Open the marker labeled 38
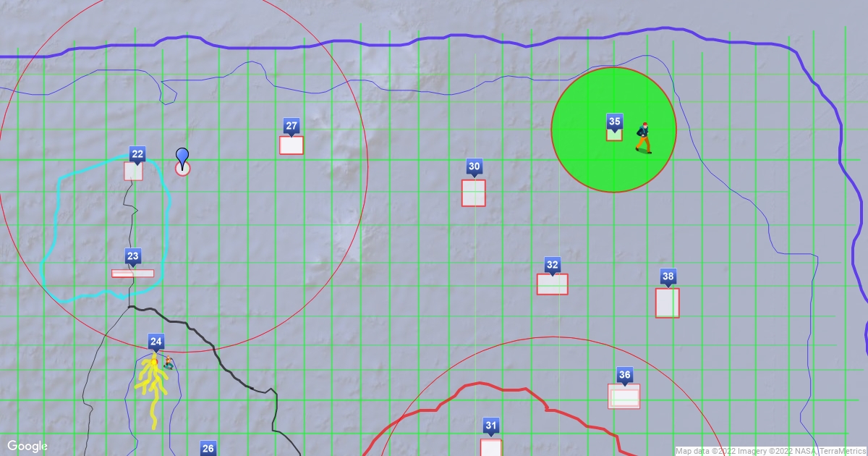Image resolution: width=868 pixels, height=456 pixels. tap(668, 276)
